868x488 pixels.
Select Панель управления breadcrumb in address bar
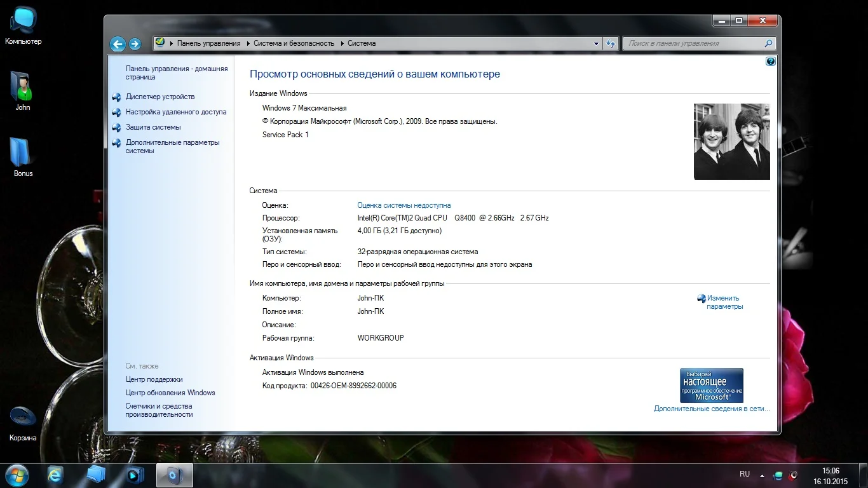tap(208, 44)
